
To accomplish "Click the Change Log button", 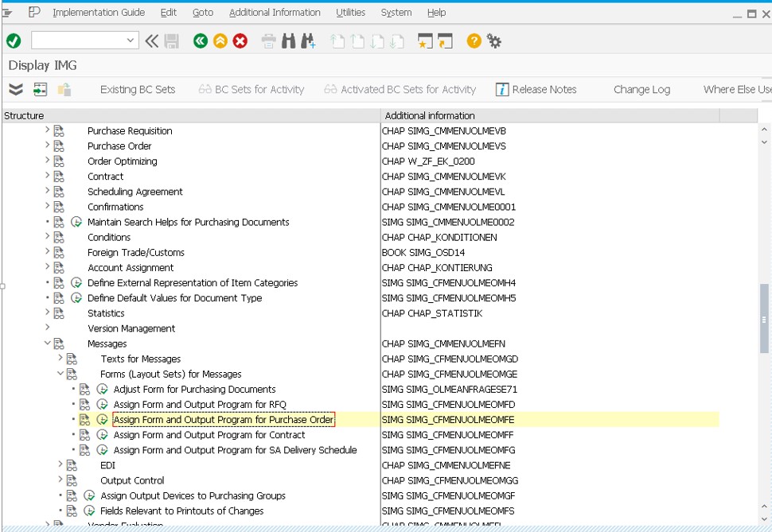I will coord(641,90).
